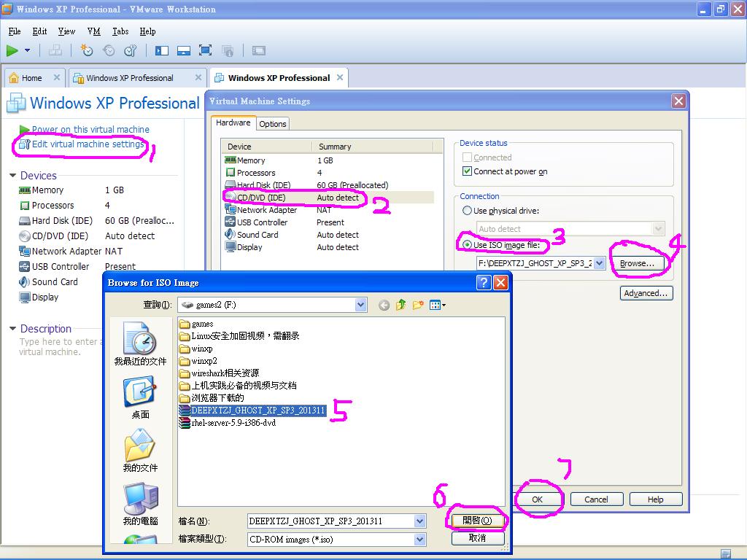The image size is (747, 560).
Task: Click Power on this virtual machine link
Action: click(x=90, y=129)
